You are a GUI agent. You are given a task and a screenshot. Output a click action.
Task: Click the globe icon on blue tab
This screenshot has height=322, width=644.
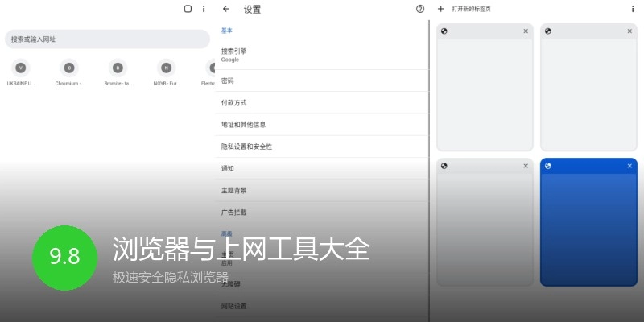(x=548, y=166)
